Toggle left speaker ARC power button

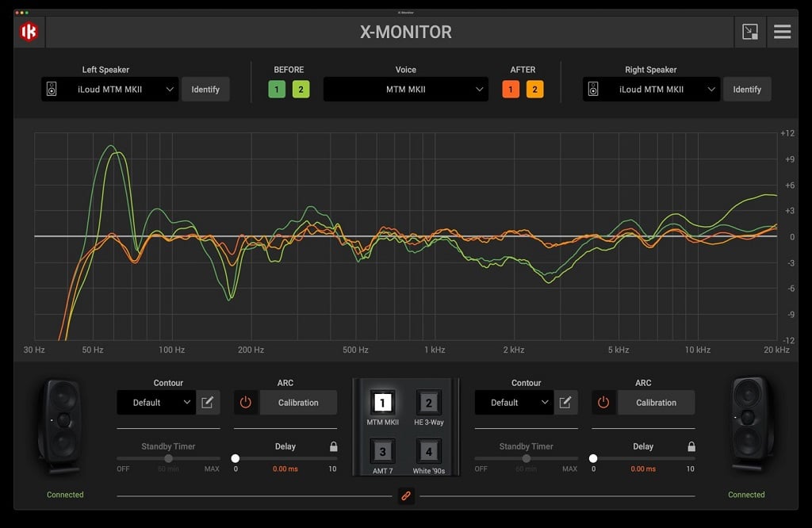point(246,402)
